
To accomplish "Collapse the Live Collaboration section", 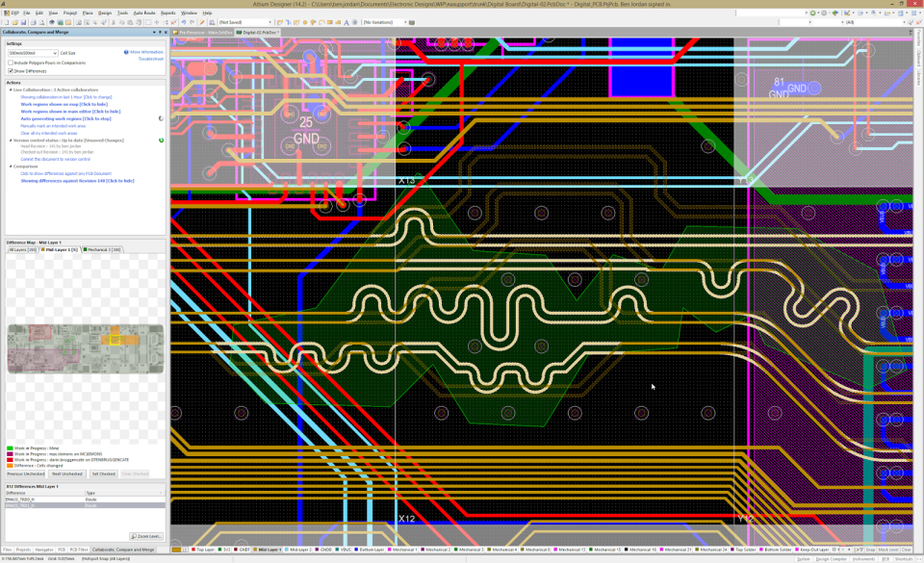I will 11,89.
